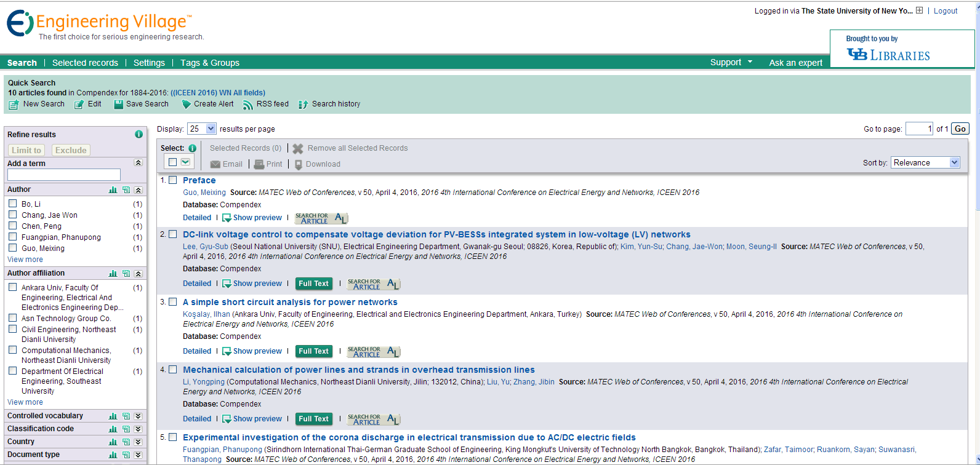Open the Tags & Groups tab
This screenshot has height=465, width=980.
(210, 63)
